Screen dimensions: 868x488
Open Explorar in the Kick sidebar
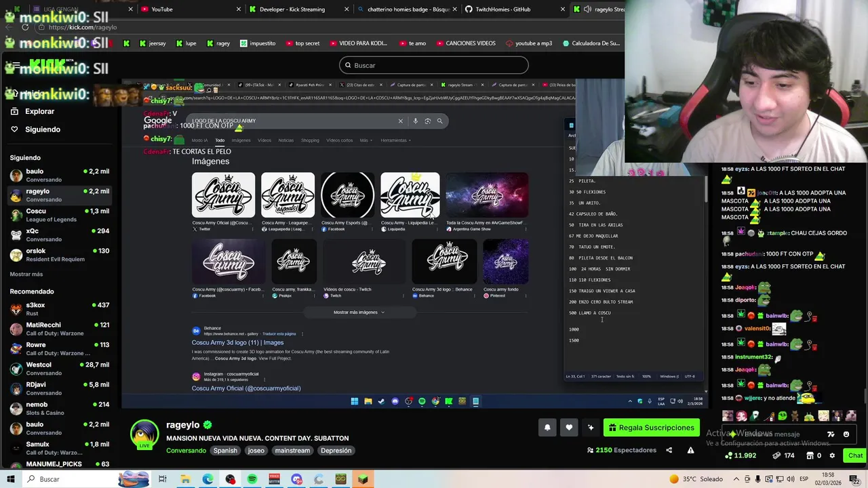pyautogui.click(x=39, y=111)
